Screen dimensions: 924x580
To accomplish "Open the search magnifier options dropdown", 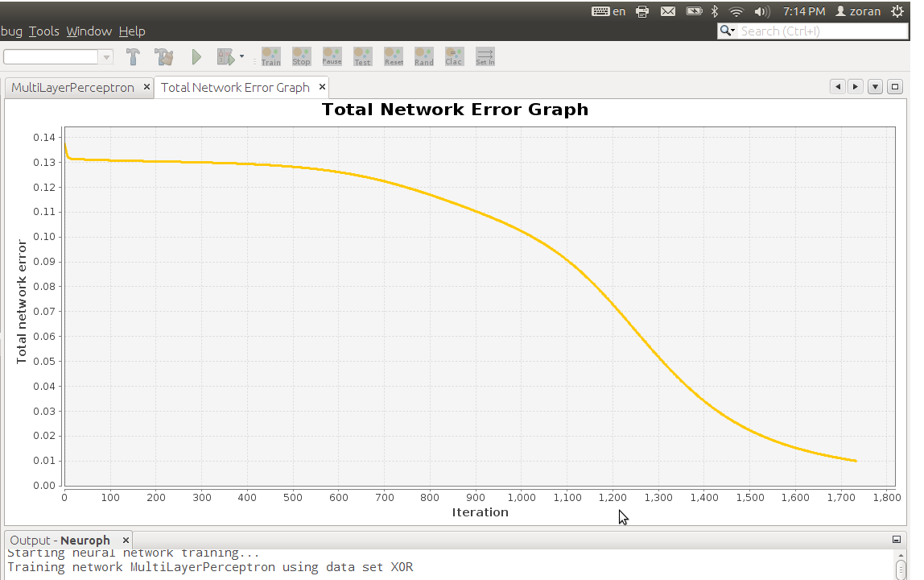I will [728, 31].
